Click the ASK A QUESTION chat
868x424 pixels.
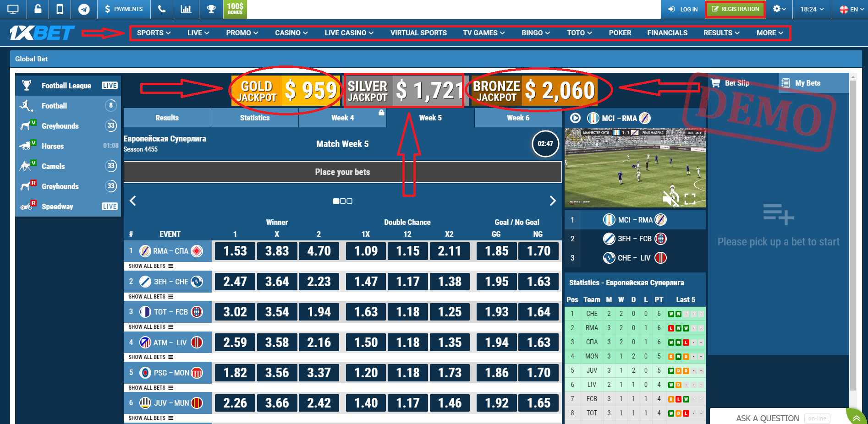click(767, 418)
